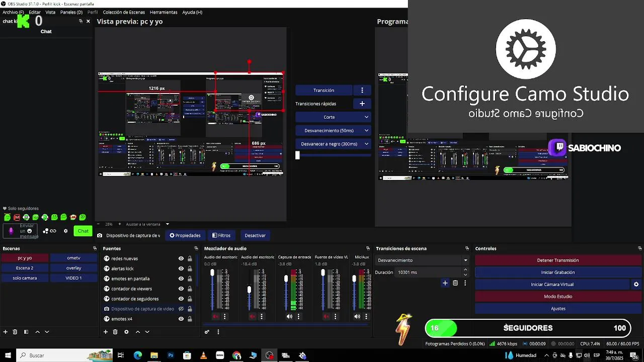Toggle Modo Estudio button
Viewport: 644px width, 362px height.
(558, 297)
